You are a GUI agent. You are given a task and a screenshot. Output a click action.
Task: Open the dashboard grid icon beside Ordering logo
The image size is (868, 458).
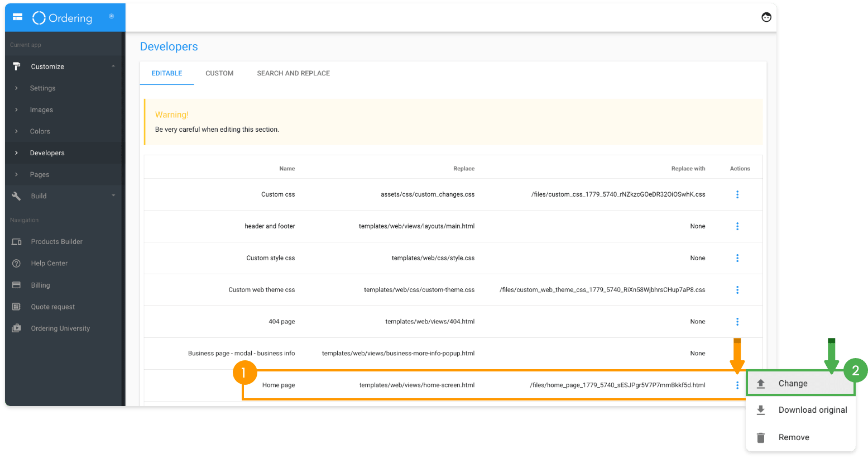tap(18, 17)
